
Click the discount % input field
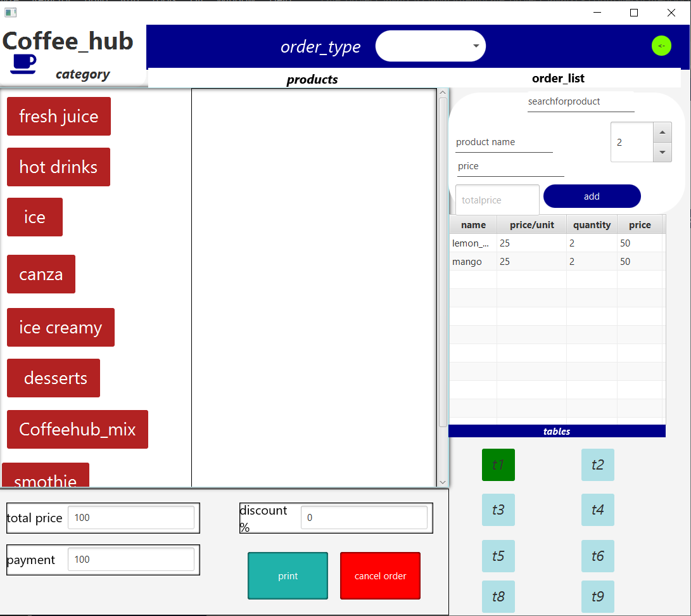coord(364,518)
